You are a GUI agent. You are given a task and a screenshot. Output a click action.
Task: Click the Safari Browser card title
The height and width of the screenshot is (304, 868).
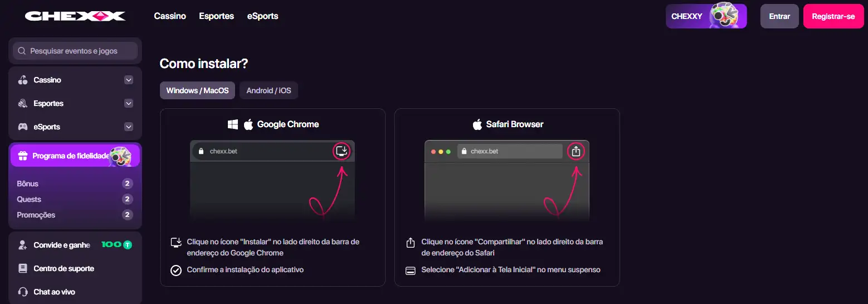tap(515, 124)
